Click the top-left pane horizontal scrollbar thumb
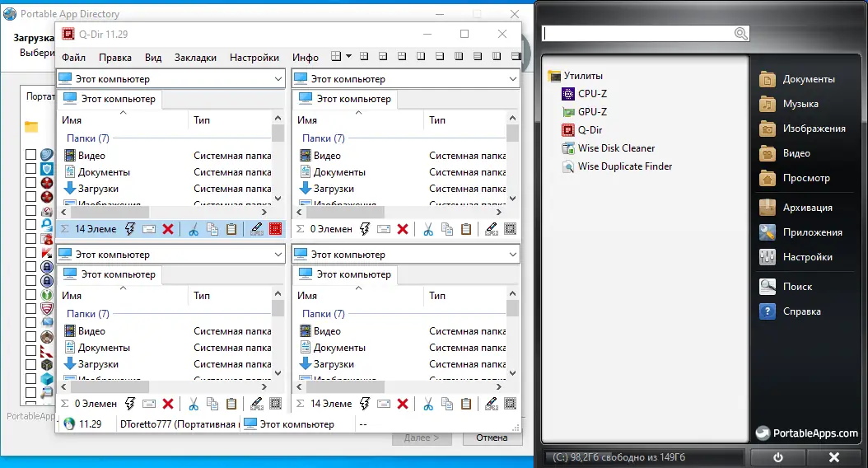 click(x=110, y=212)
